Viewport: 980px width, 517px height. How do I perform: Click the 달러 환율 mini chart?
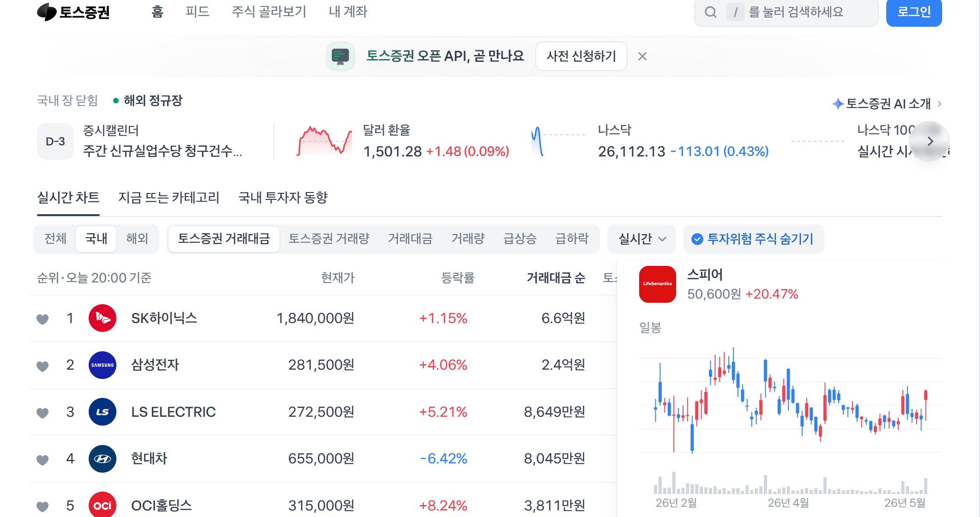[324, 141]
